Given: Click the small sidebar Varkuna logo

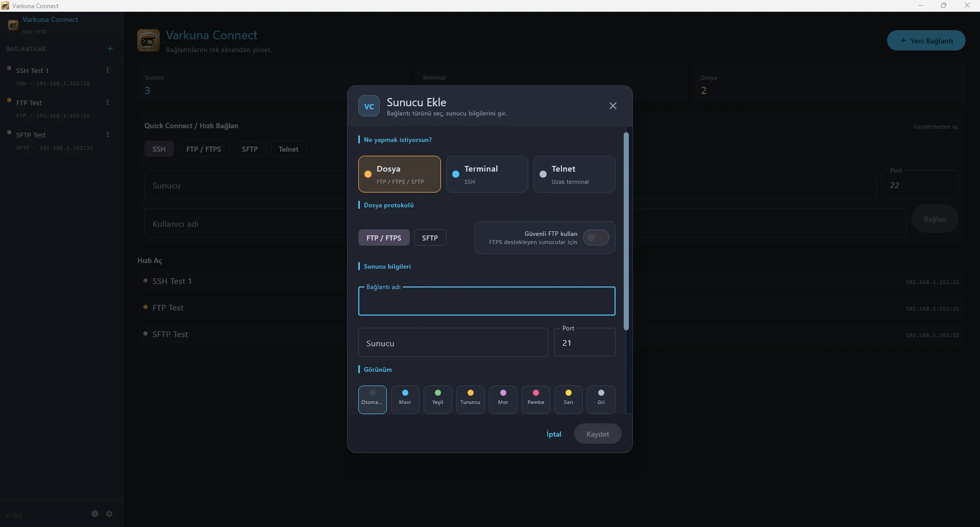Looking at the screenshot, I should (13, 25).
